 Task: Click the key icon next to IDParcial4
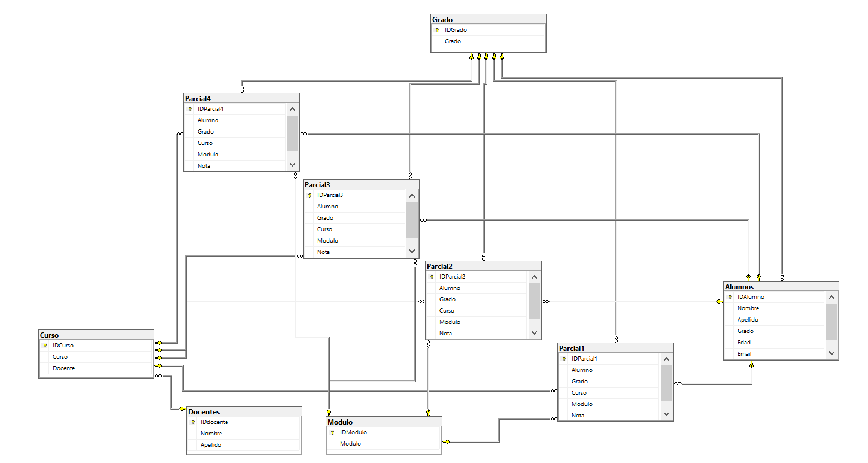[190, 109]
